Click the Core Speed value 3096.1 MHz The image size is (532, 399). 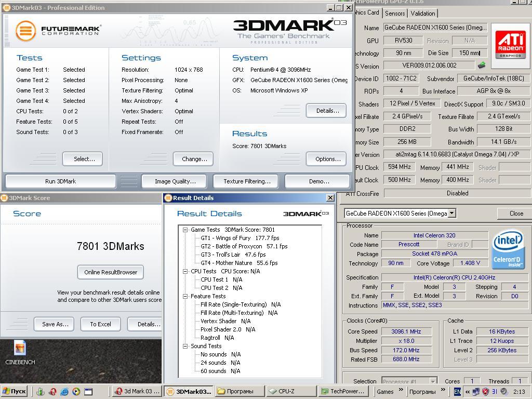406,331
